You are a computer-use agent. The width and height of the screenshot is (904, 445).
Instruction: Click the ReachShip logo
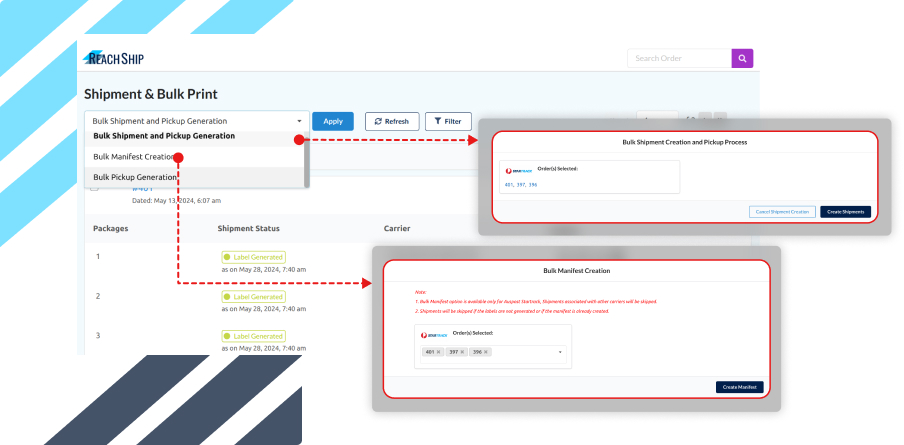tap(114, 58)
